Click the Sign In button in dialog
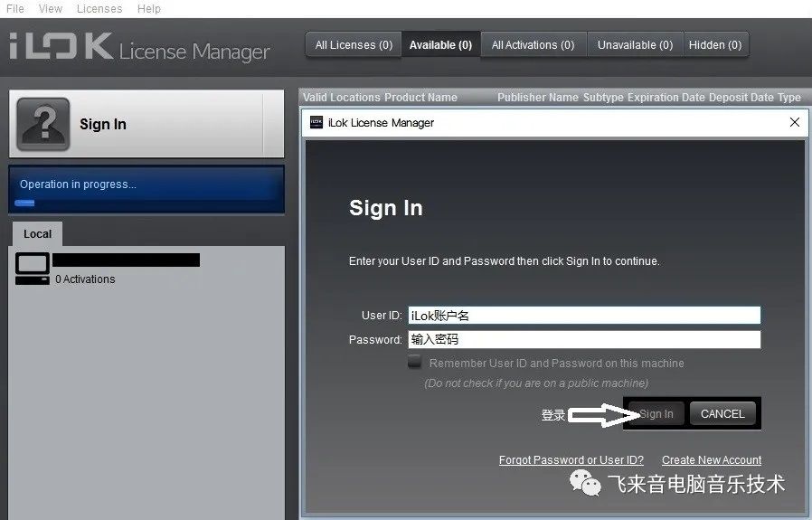This screenshot has width=812, height=520. [656, 414]
